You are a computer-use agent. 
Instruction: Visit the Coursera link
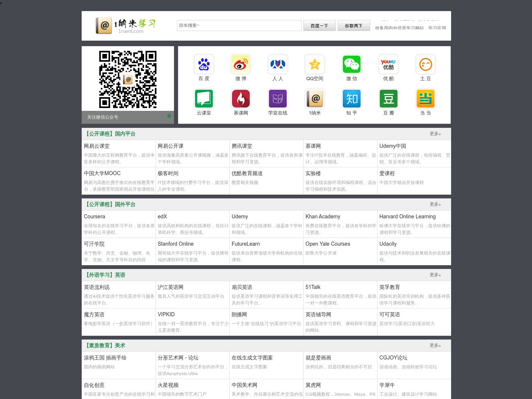click(95, 216)
